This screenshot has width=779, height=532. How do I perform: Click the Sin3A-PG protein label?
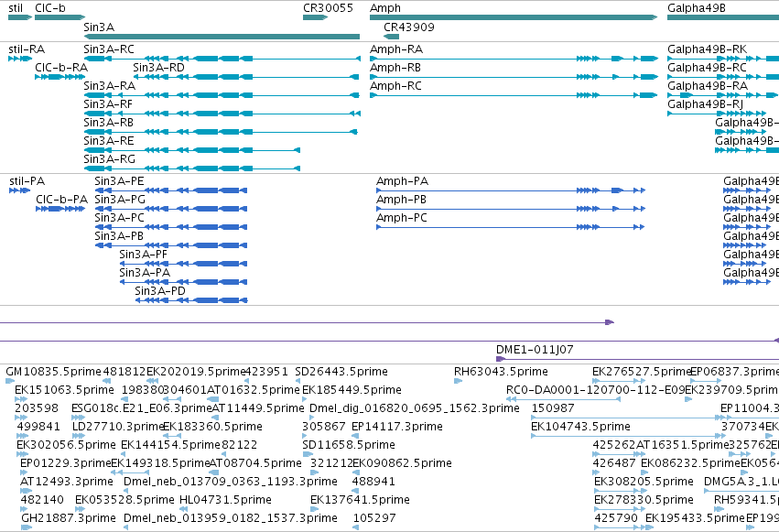coord(120,200)
